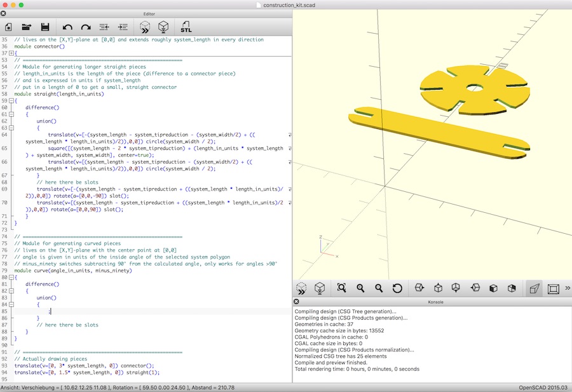Screen dimensions: 572x392
Task: Click console line 'Compile and preview finished.'
Action: tap(331, 363)
